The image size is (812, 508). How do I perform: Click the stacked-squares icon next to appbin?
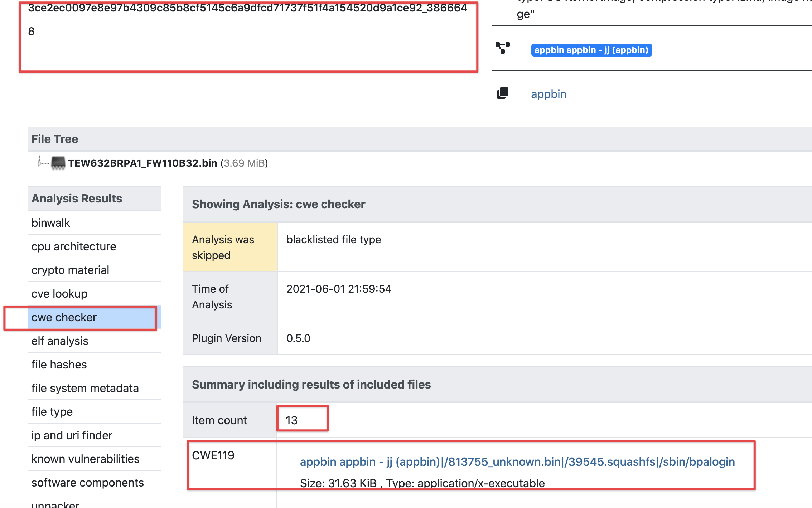click(503, 93)
